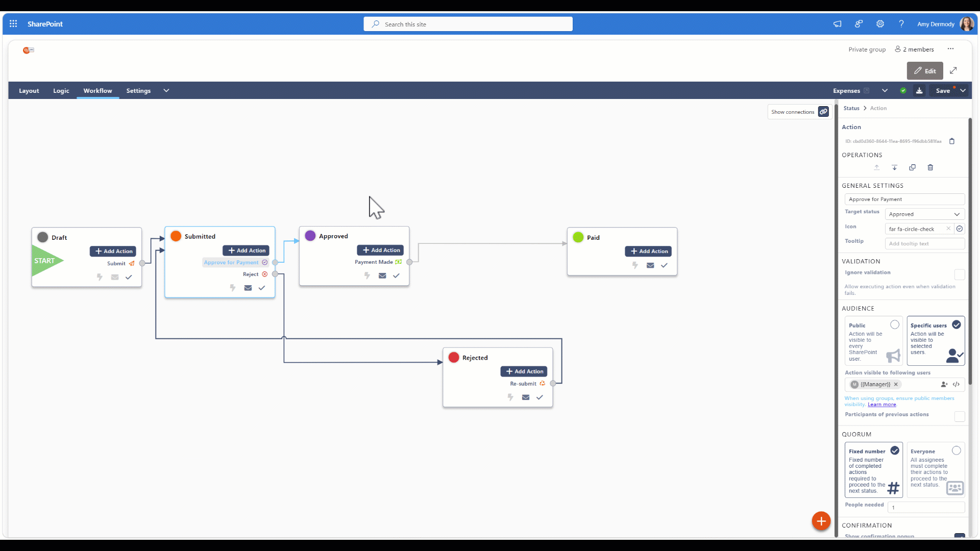Switch to the Logic tab
The image size is (980, 551).
[x=61, y=91]
